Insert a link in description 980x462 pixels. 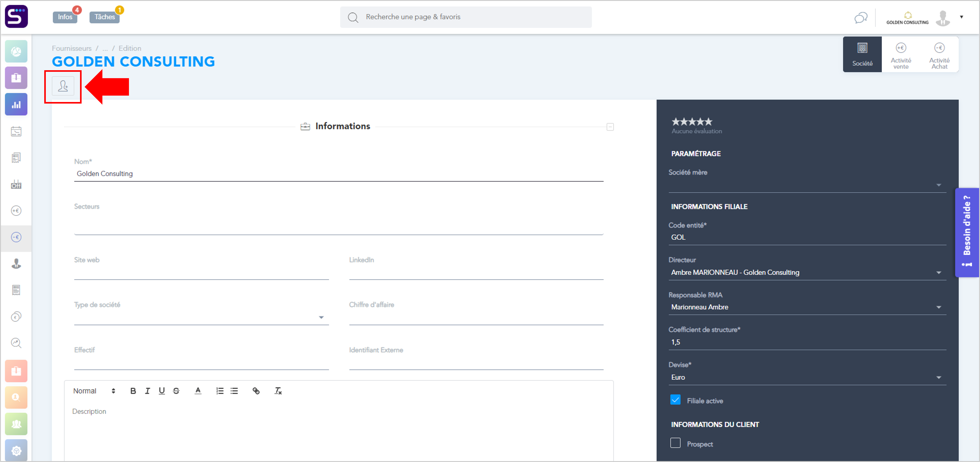(256, 391)
